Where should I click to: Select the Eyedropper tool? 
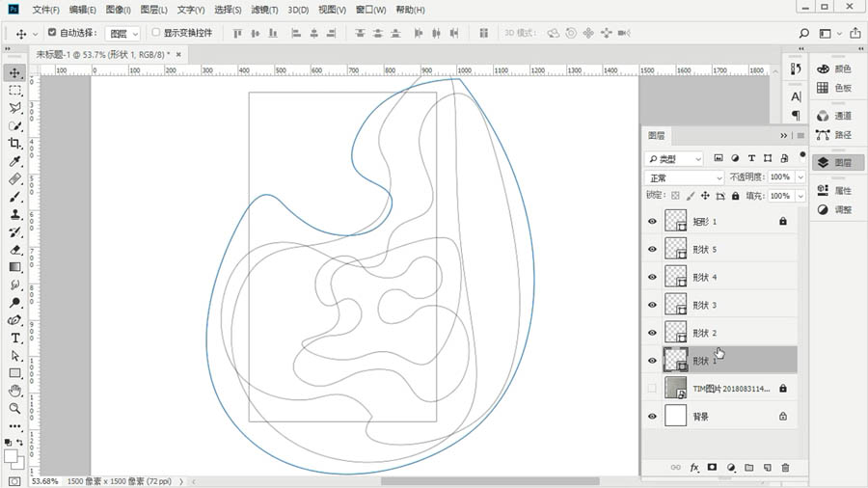(15, 161)
